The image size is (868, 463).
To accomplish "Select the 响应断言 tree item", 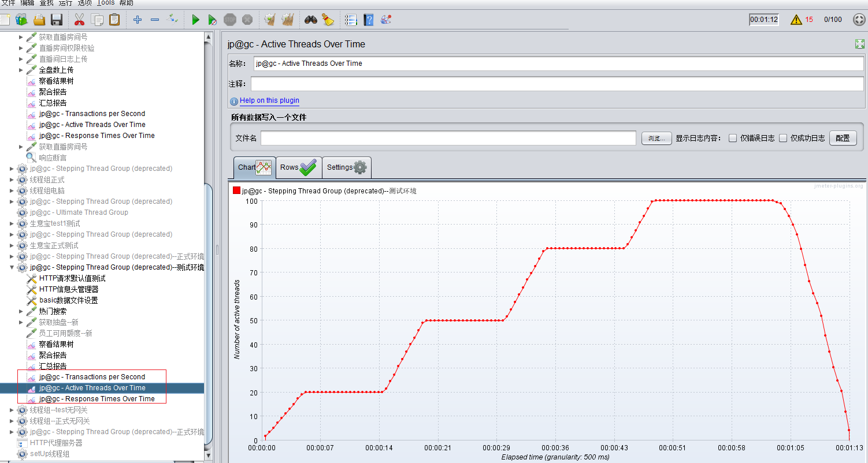I will click(53, 158).
